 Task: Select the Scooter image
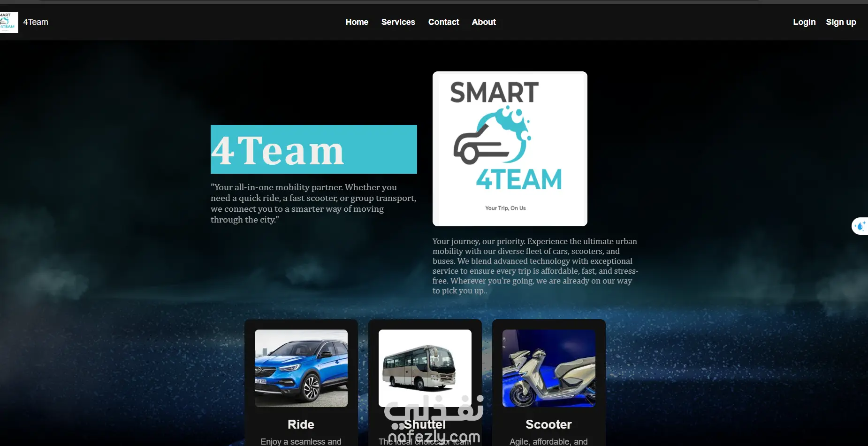pos(549,368)
